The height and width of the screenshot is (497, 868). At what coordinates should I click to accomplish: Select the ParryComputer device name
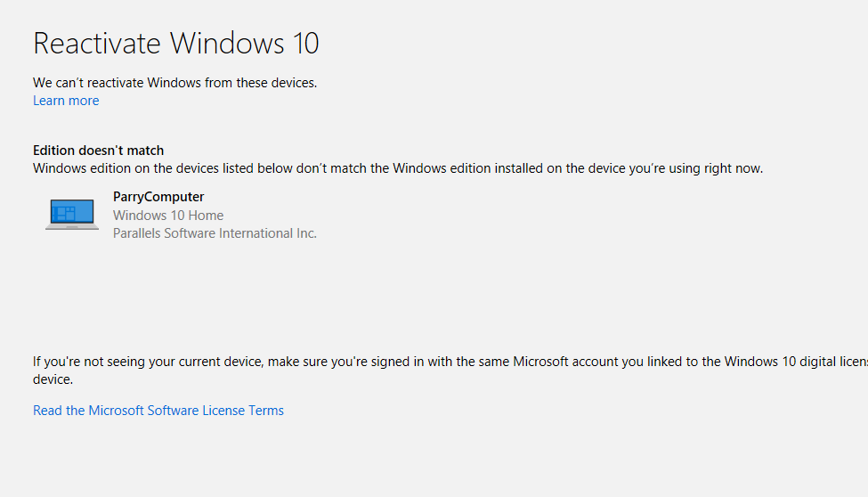pyautogui.click(x=158, y=197)
